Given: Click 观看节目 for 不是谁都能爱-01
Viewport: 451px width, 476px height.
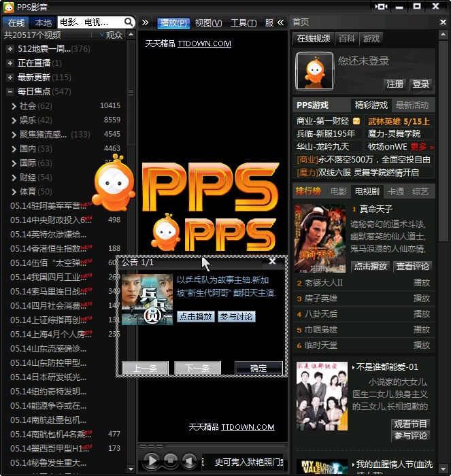Looking at the screenshot, I should (x=411, y=424).
